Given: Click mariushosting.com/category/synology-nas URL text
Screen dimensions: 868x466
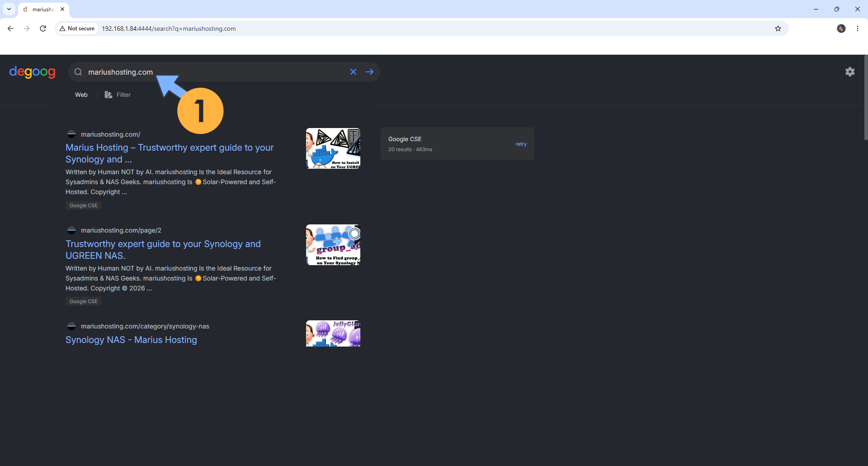Looking at the screenshot, I should coord(145,326).
